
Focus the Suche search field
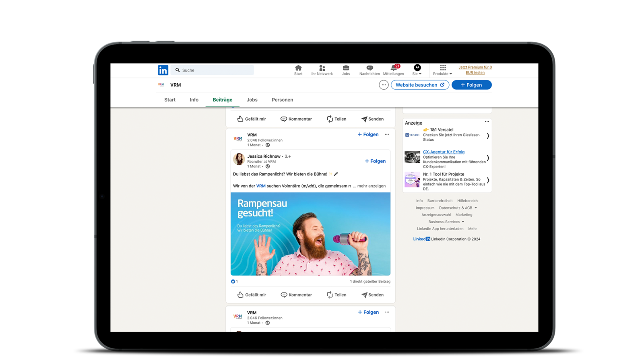[212, 70]
